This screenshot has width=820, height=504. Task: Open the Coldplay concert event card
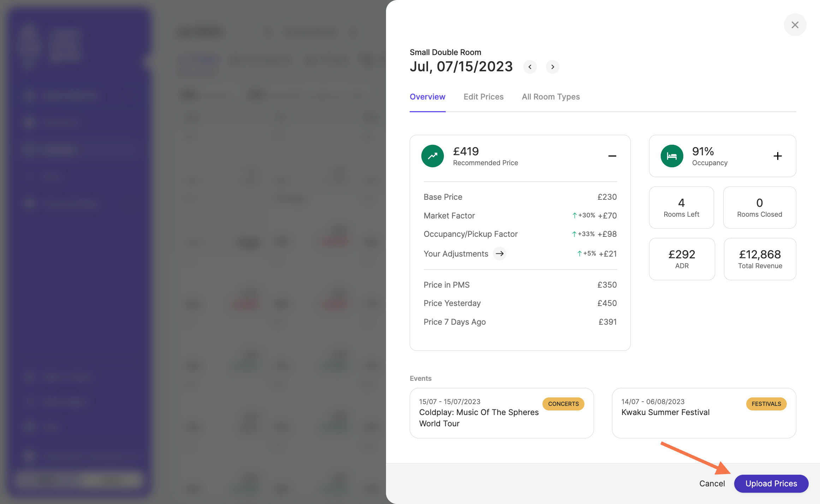point(501,413)
